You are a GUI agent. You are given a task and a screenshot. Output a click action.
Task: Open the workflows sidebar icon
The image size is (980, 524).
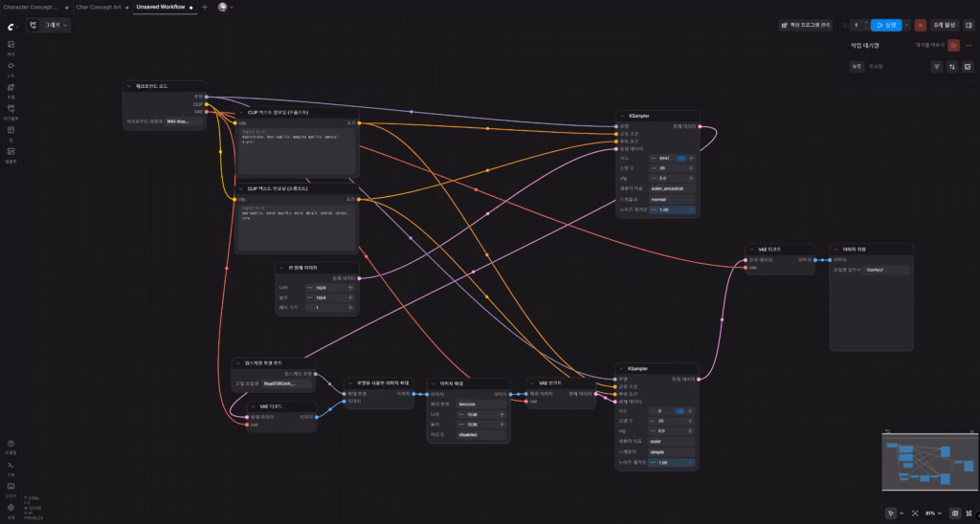tap(11, 108)
